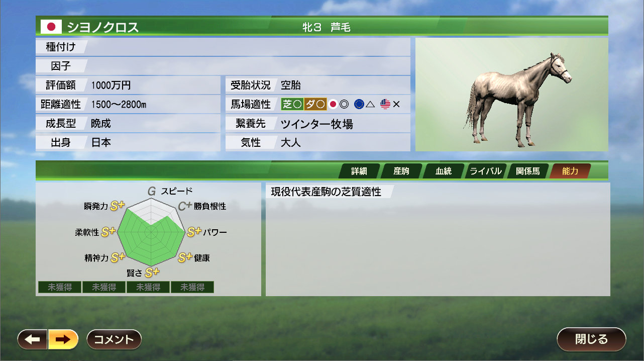Open the 関係馬 related horses tab
This screenshot has width=644, height=361.
(x=527, y=171)
